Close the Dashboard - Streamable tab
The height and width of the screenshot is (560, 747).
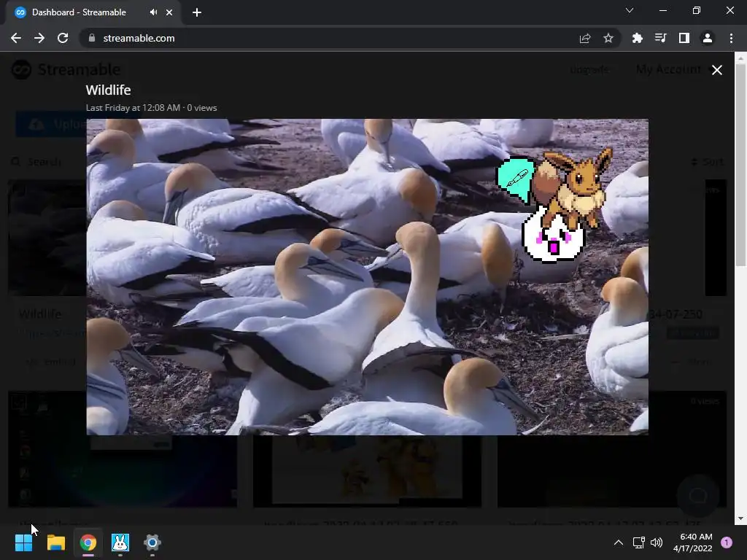169,12
